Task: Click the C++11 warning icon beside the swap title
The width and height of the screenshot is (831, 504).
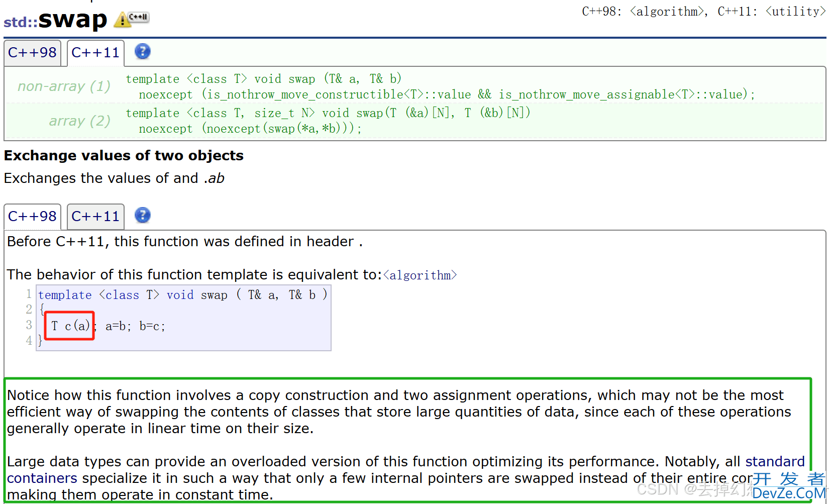Action: pos(131,19)
